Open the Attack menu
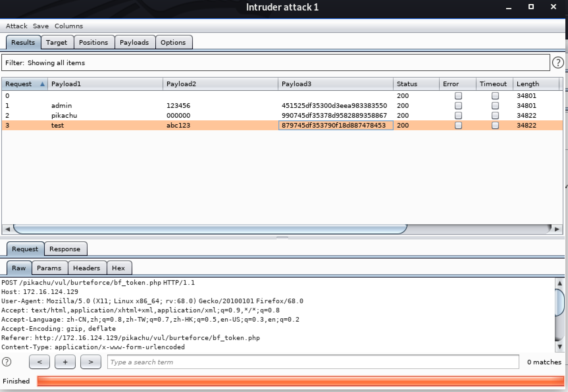Screen dimensions: 568x392 click(x=16, y=26)
